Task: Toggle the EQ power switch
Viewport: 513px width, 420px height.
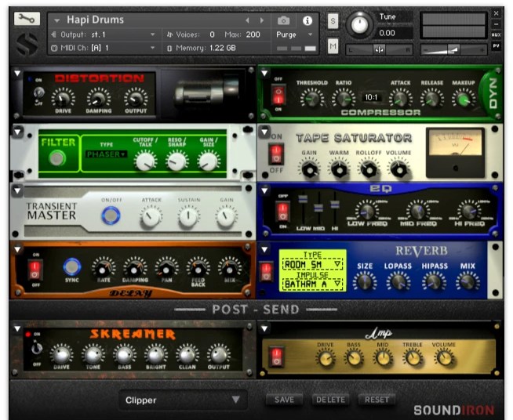Action: click(282, 212)
